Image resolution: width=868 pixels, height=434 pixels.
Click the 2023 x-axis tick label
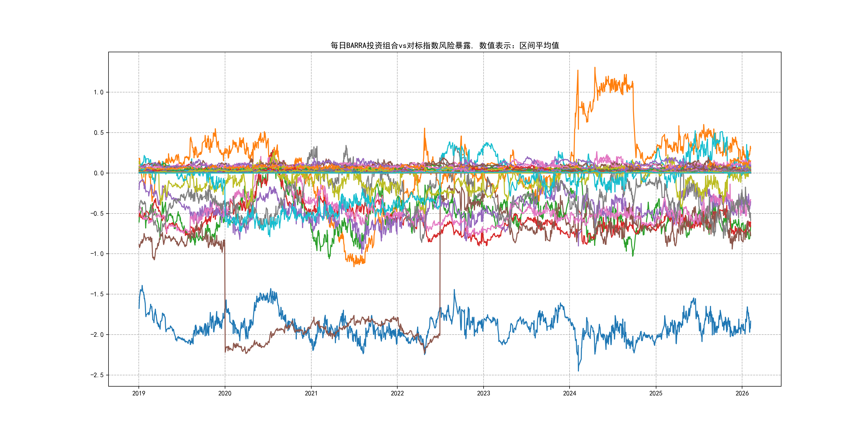point(483,393)
